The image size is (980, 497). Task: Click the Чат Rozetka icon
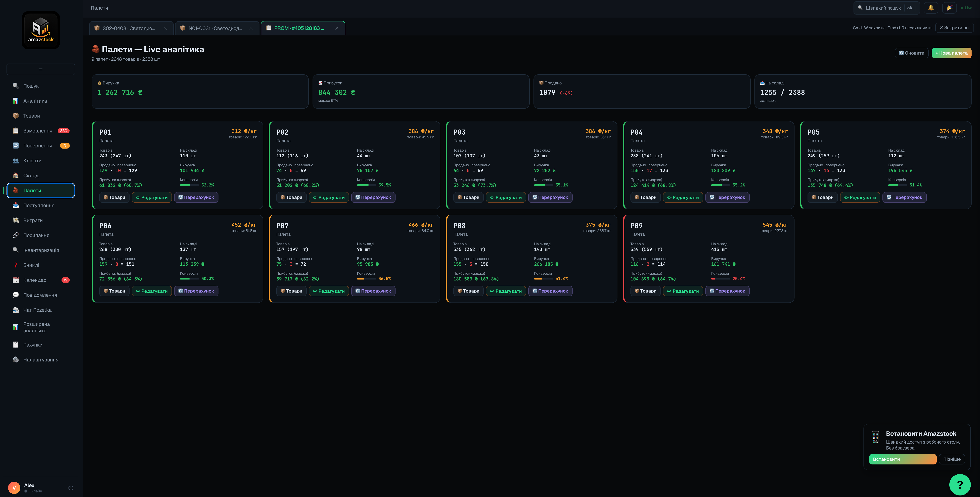click(16, 310)
